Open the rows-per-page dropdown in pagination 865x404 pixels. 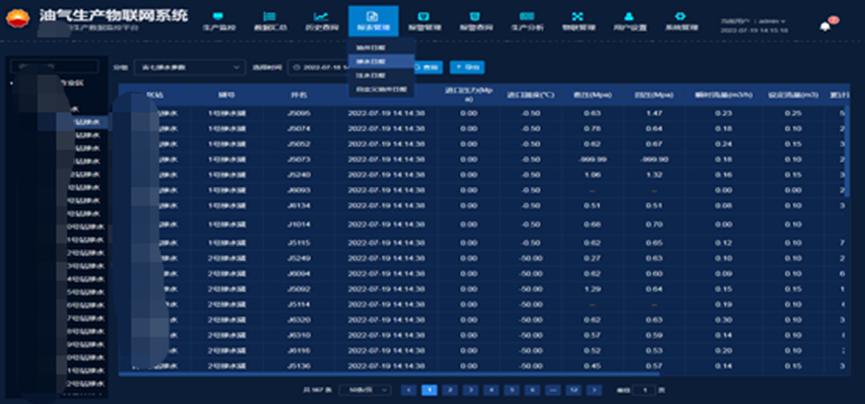(365, 390)
